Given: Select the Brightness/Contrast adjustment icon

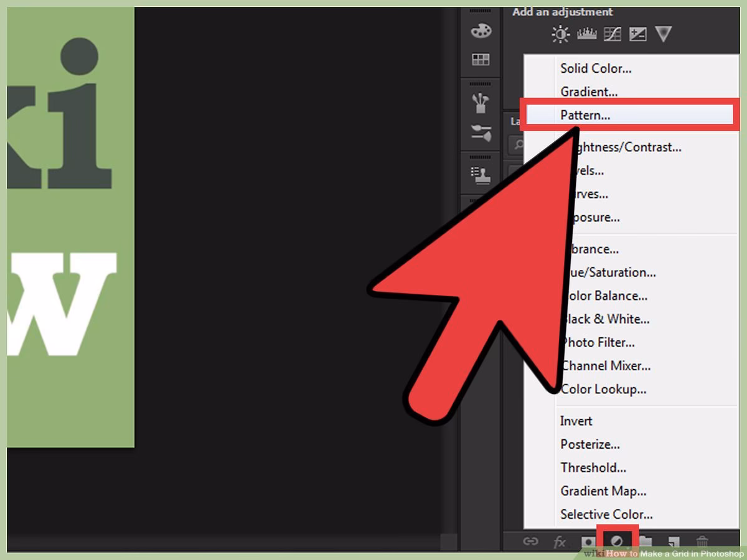Looking at the screenshot, I should coord(560,34).
